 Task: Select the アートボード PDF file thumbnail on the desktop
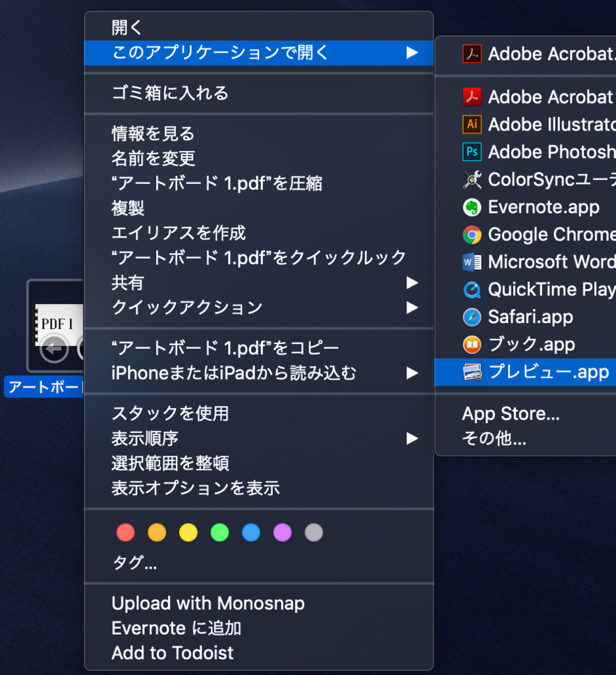point(55,326)
